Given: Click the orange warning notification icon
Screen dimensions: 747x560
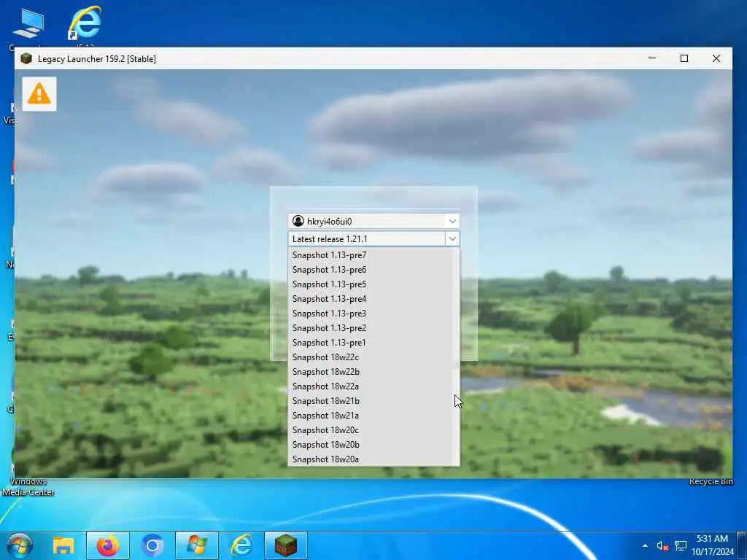Looking at the screenshot, I should pyautogui.click(x=39, y=94).
